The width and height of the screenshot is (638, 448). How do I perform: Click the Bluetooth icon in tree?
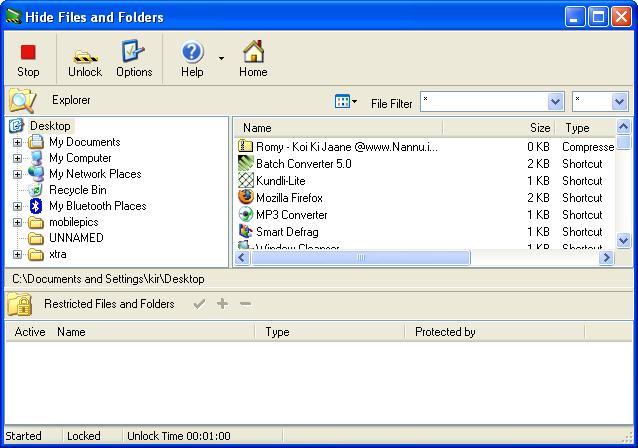[36, 206]
